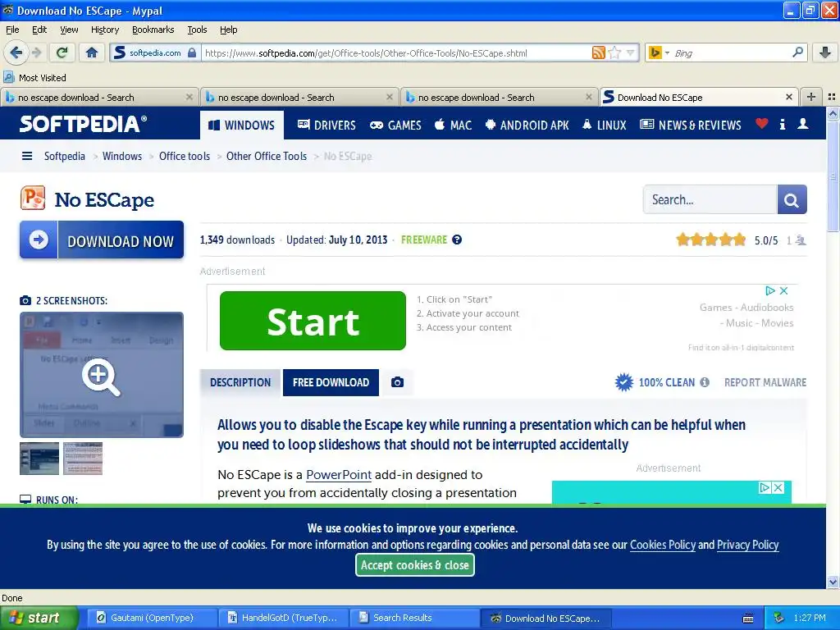Viewport: 840px width, 630px height.
Task: Click the user ratings count icon
Action: coord(800,240)
